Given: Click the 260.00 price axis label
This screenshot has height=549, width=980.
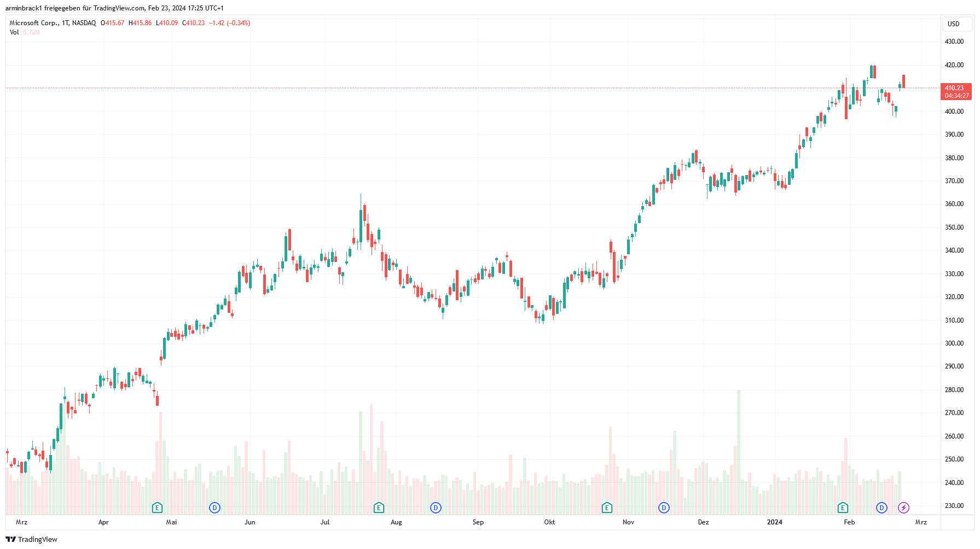Looking at the screenshot, I should 954,436.
